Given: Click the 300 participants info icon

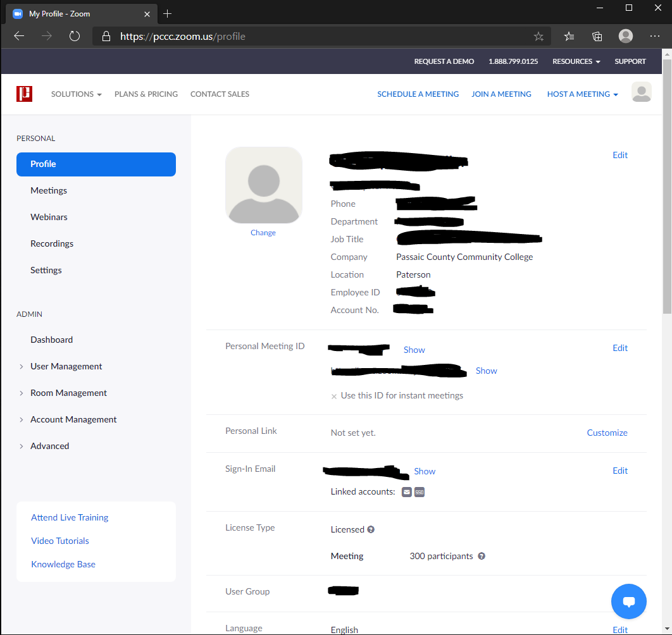Looking at the screenshot, I should (482, 556).
